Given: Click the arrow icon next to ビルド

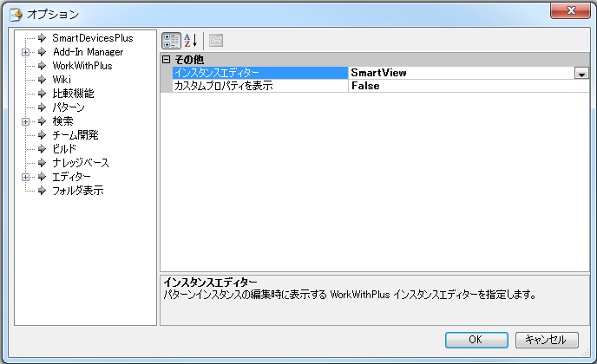Looking at the screenshot, I should pyautogui.click(x=41, y=149).
